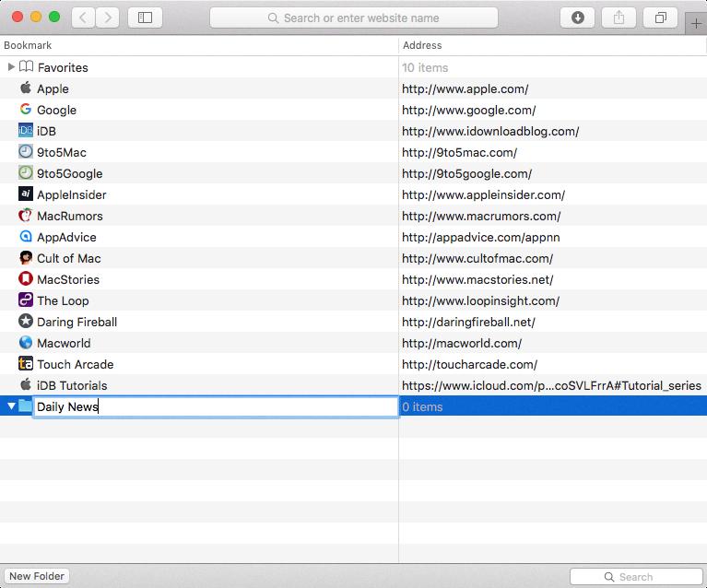
Task: Select the 9to5Mac bookmark name
Action: coord(62,152)
